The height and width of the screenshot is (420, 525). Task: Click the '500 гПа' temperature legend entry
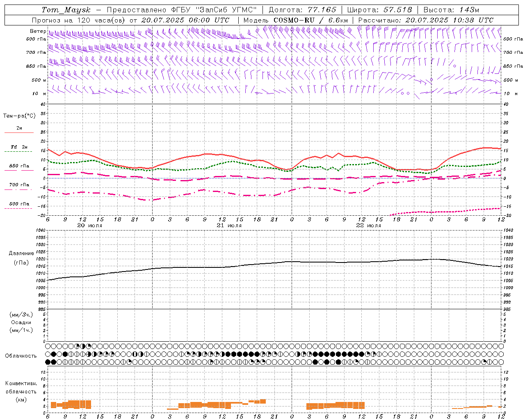[x=19, y=204]
